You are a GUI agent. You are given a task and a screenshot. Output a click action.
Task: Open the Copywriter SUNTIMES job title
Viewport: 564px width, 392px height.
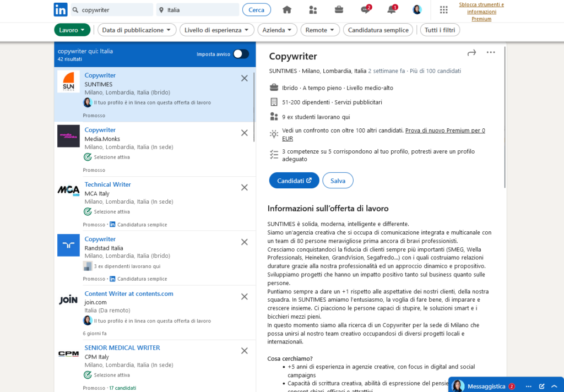coord(100,75)
